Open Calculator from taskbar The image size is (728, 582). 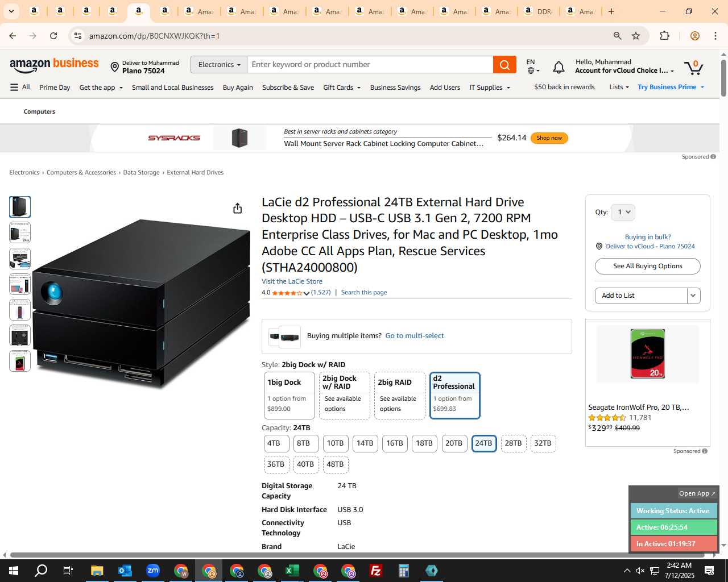click(x=404, y=571)
